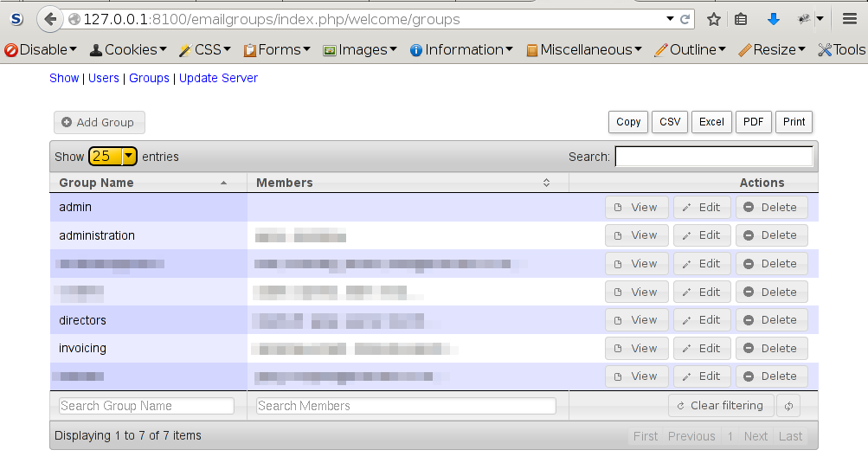Go to Next page
The image size is (868, 463).
coord(755,436)
